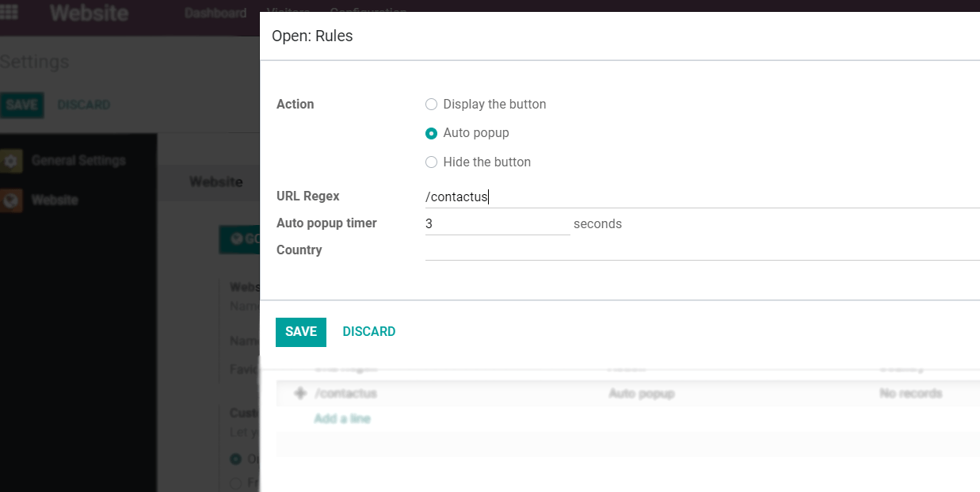980x492 pixels.
Task: Open the Dashboard menu
Action: (215, 13)
